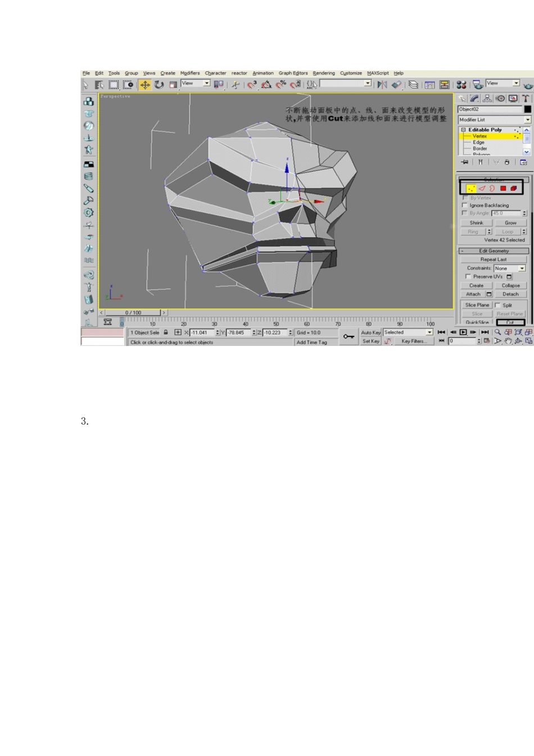Click the Repeat Last button
The height and width of the screenshot is (756, 534).
pyautogui.click(x=494, y=260)
